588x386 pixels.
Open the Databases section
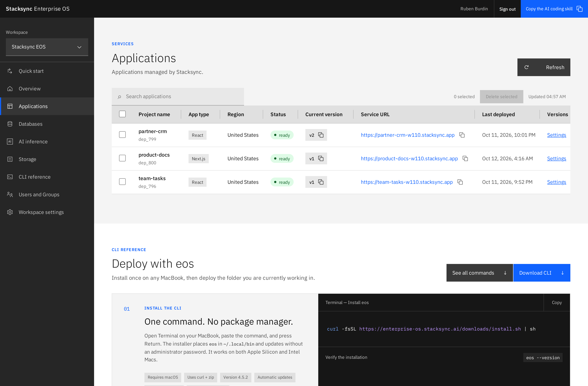[x=47, y=124]
